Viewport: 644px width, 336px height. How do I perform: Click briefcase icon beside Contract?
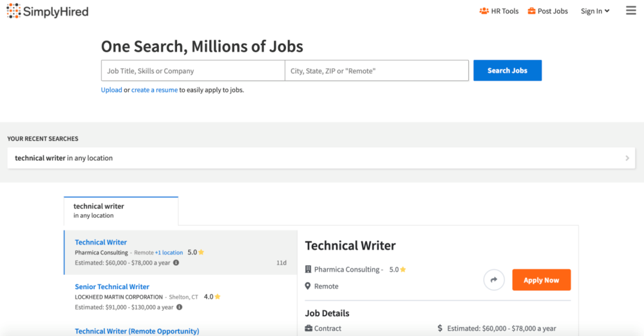(x=308, y=329)
